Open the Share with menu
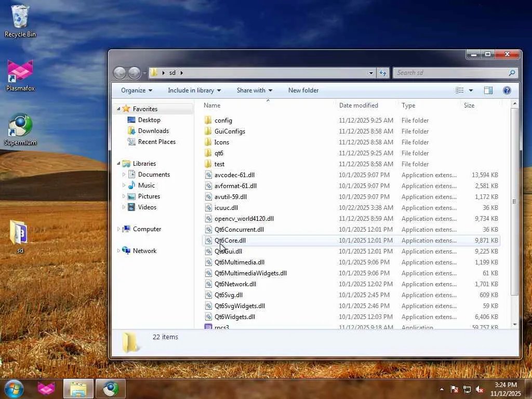The width and height of the screenshot is (532, 399). click(255, 90)
